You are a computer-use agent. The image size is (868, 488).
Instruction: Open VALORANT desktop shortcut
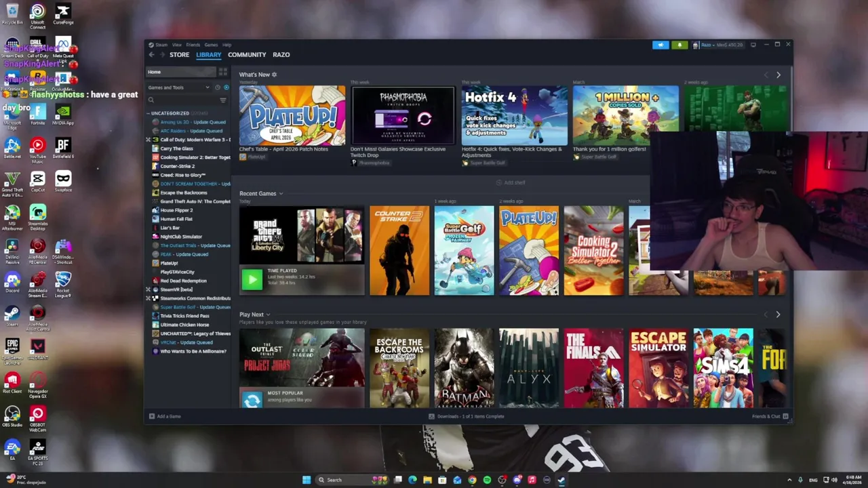tap(37, 350)
